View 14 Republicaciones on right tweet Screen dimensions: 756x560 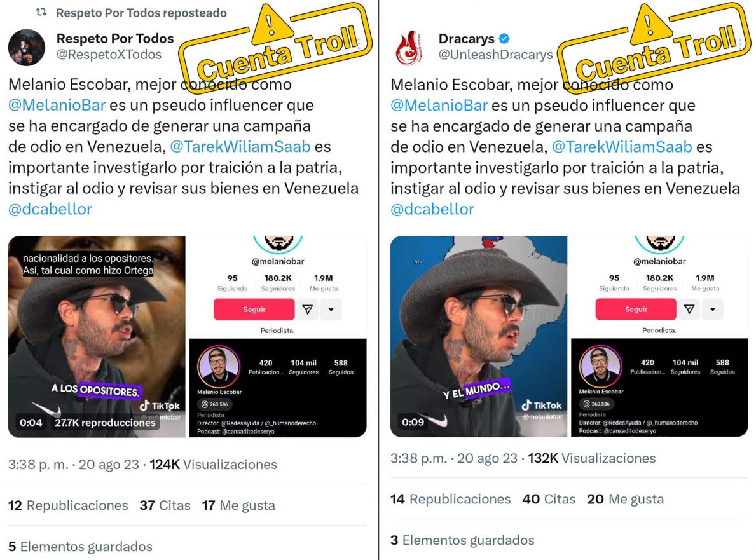450,499
